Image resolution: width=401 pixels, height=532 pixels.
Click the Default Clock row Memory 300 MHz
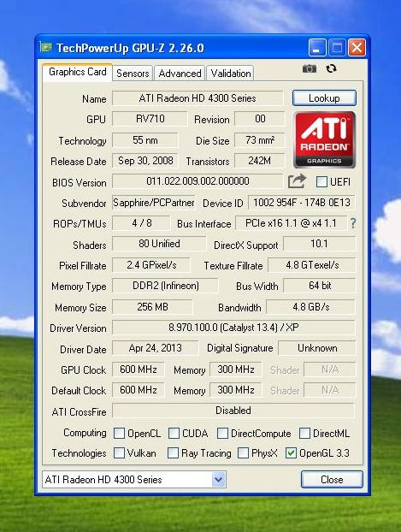[x=236, y=390]
